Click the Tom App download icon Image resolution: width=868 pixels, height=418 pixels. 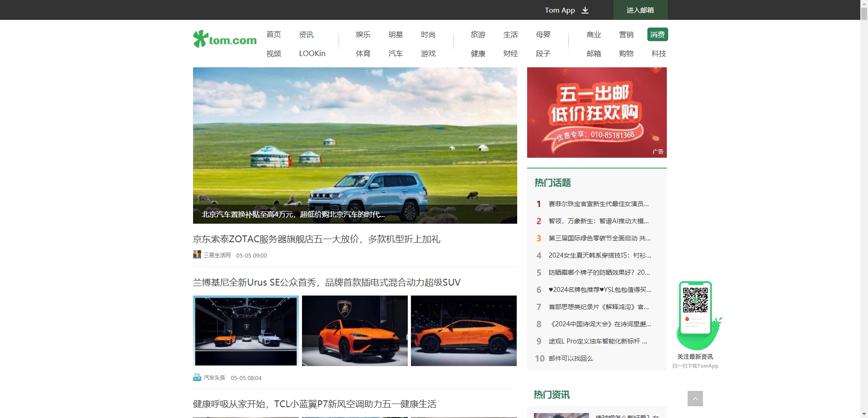click(585, 10)
